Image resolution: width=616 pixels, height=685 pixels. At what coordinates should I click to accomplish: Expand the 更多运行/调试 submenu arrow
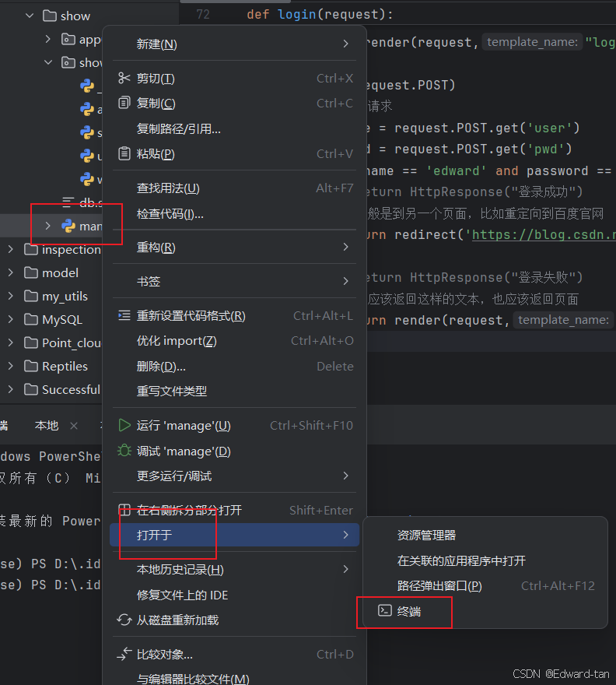pos(346,476)
